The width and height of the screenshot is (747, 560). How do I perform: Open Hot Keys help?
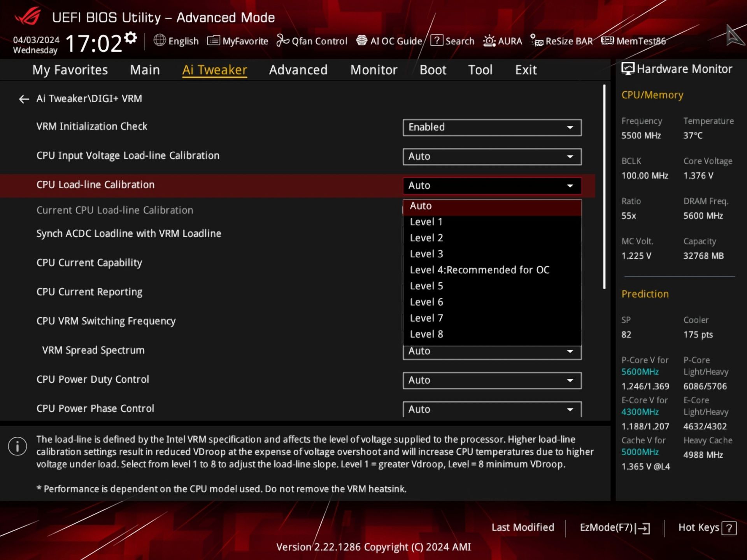(x=707, y=528)
